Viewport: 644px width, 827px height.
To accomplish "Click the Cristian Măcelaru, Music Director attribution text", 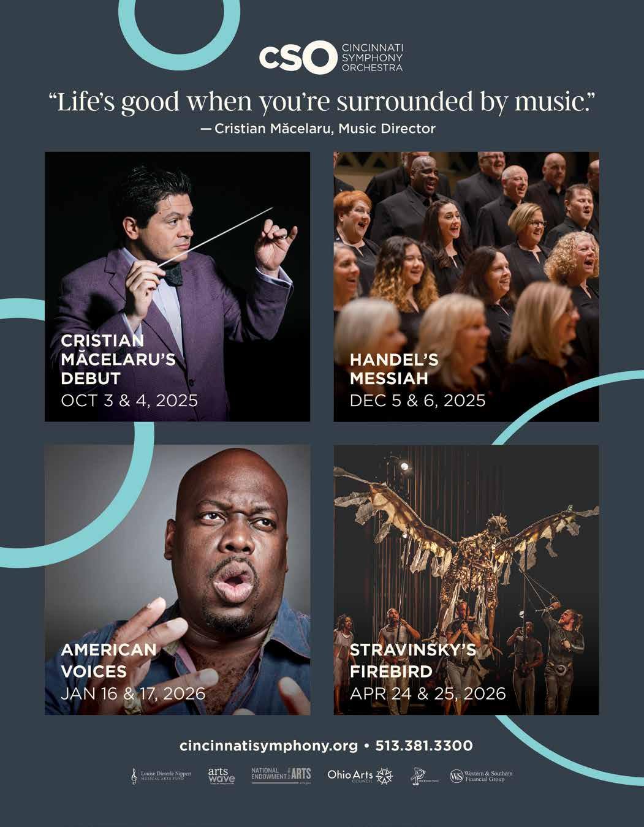I will (x=318, y=129).
